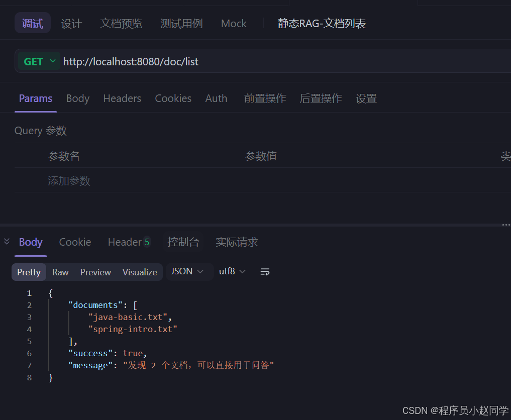Switch response view to Raw

tap(60, 272)
